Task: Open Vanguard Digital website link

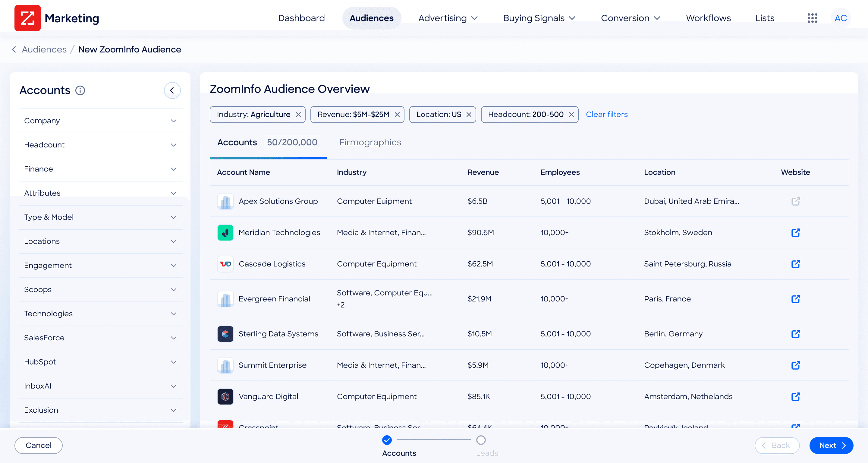Action: click(x=796, y=397)
